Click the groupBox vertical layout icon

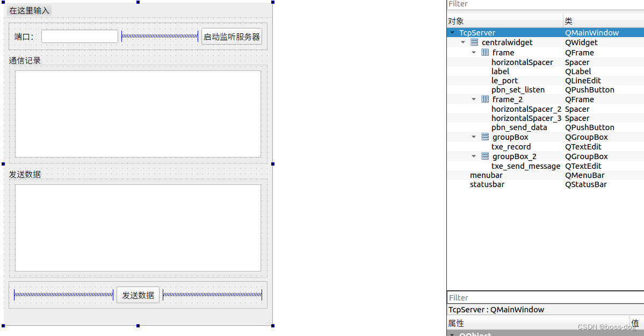click(485, 137)
